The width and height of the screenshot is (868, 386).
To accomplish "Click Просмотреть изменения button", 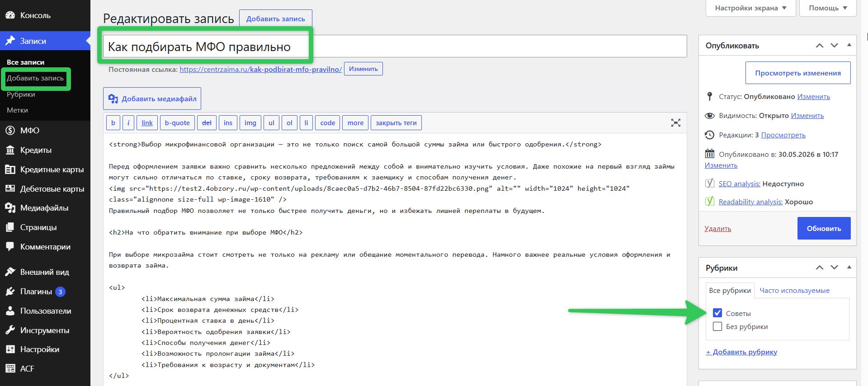I will [798, 73].
